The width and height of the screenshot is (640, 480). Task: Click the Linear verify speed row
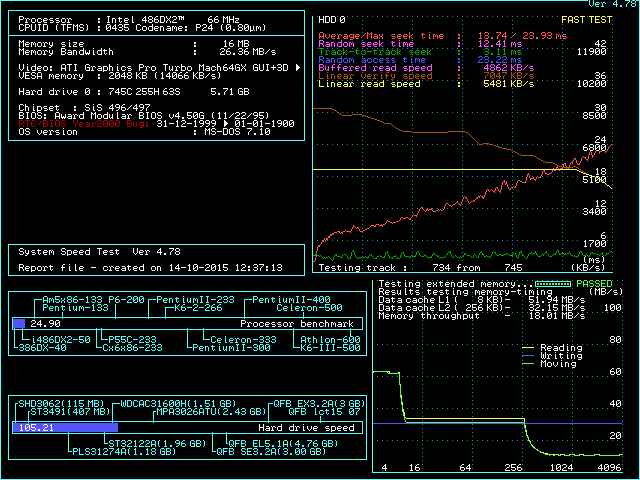click(426, 76)
